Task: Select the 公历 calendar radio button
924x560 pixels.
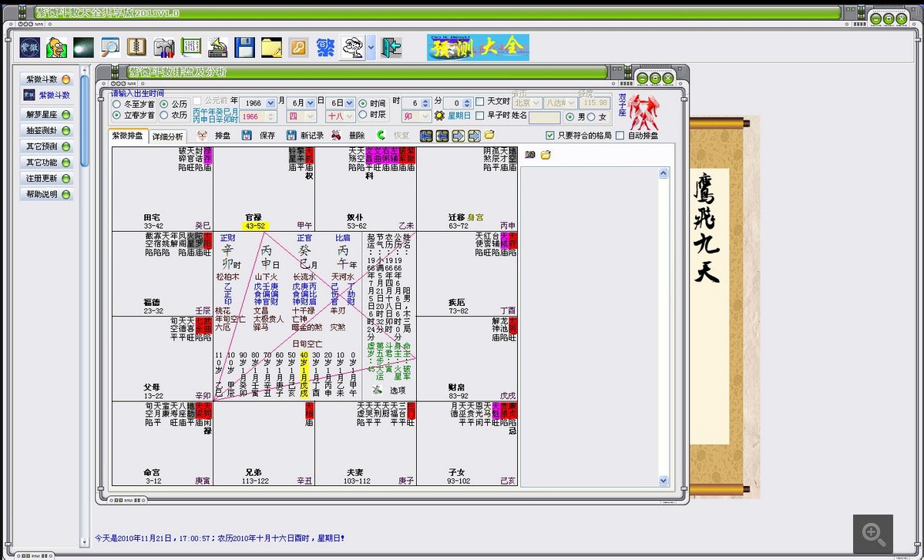Action: 164,104
